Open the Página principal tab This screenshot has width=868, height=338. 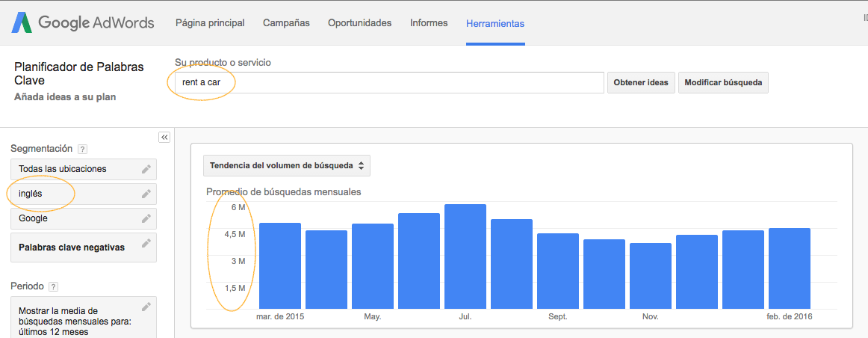coord(210,23)
